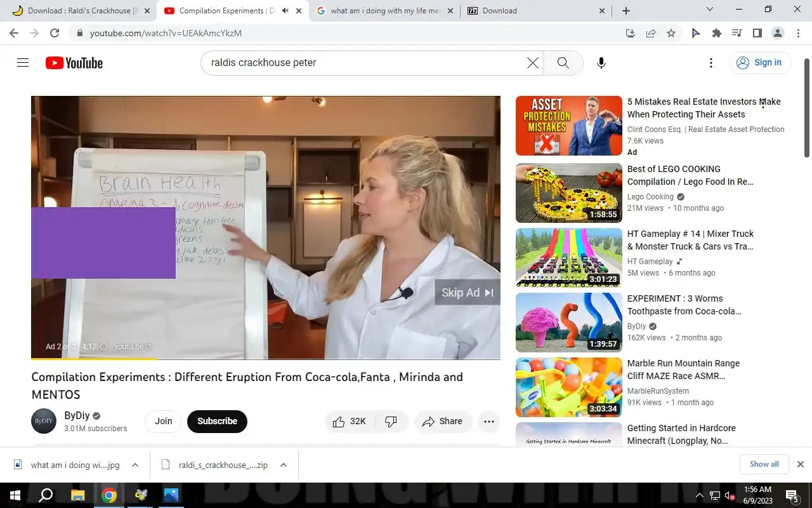Screen dimensions: 812x508
Task: Open Asset Protection Mistakes ad thumbnail
Action: pyautogui.click(x=568, y=126)
